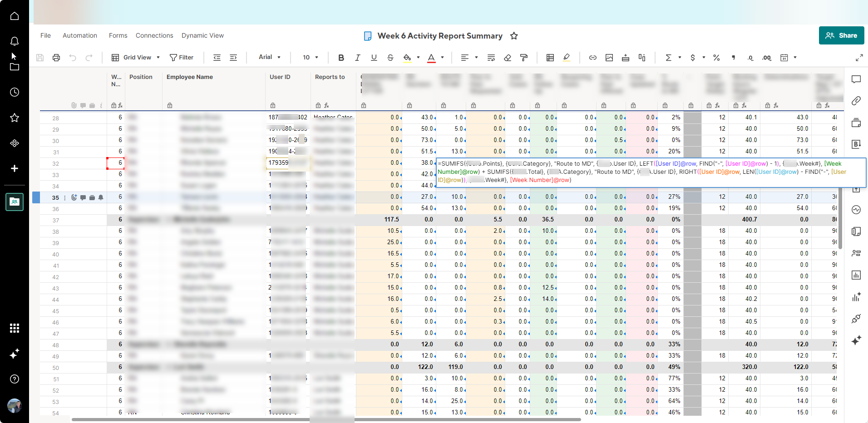
Task: Toggle percentage format
Action: coord(716,58)
